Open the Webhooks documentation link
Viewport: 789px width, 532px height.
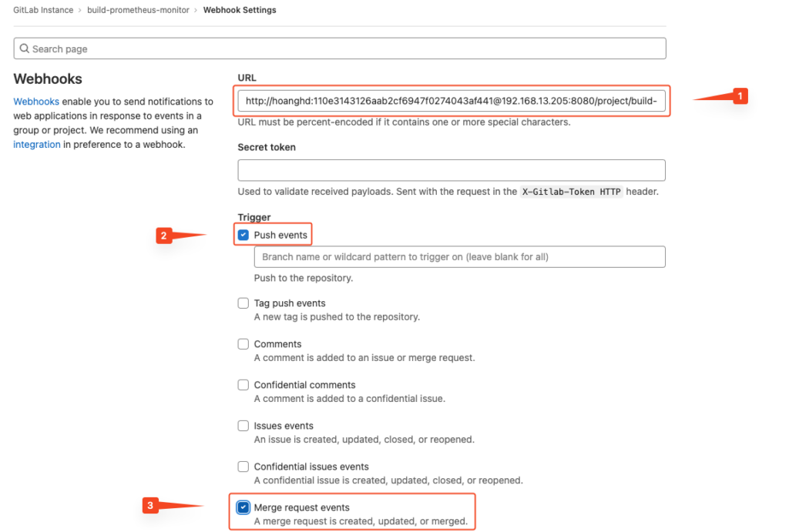[36, 102]
